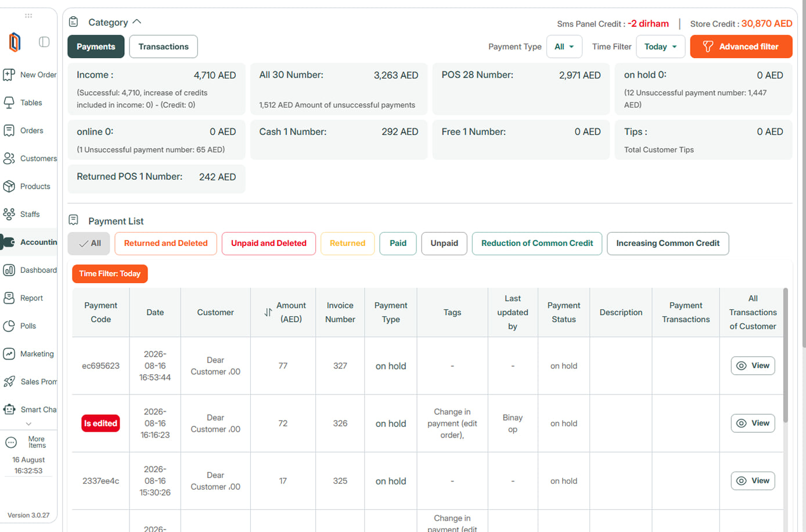Image resolution: width=806 pixels, height=532 pixels.
Task: Select Accounting sidebar icon
Action: pos(9,242)
